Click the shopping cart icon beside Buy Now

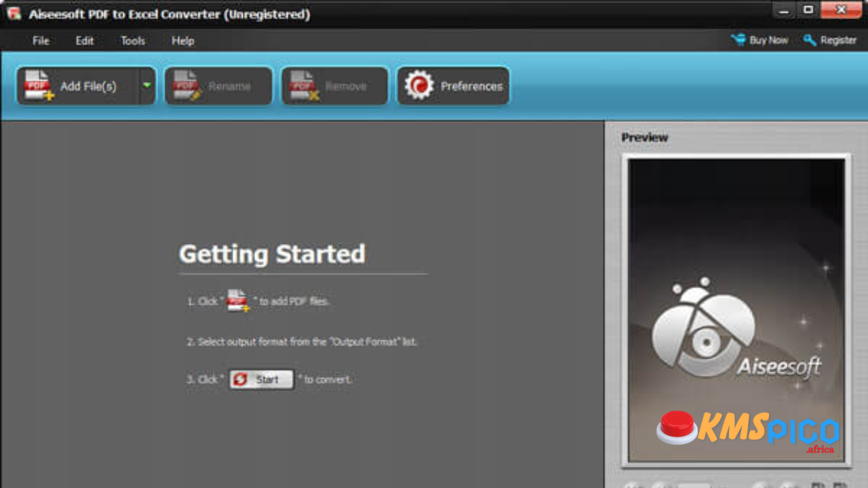point(738,40)
